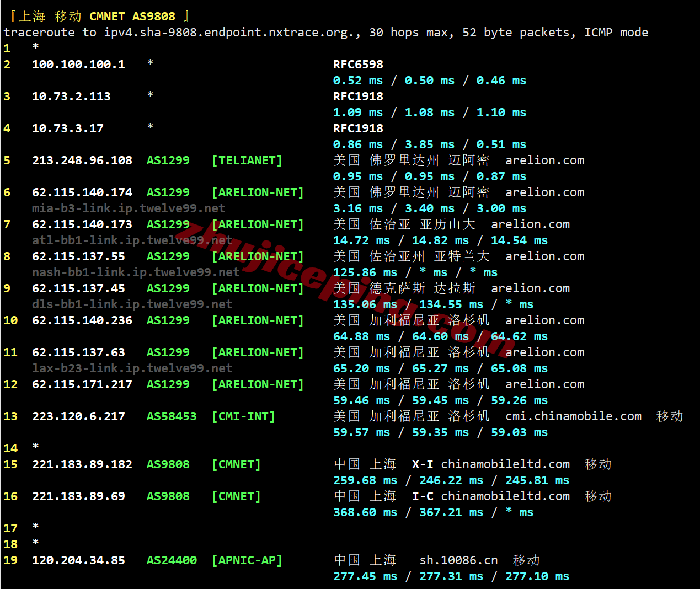Click sh.10086.cn domain text
The width and height of the screenshot is (700, 589).
coord(459,560)
